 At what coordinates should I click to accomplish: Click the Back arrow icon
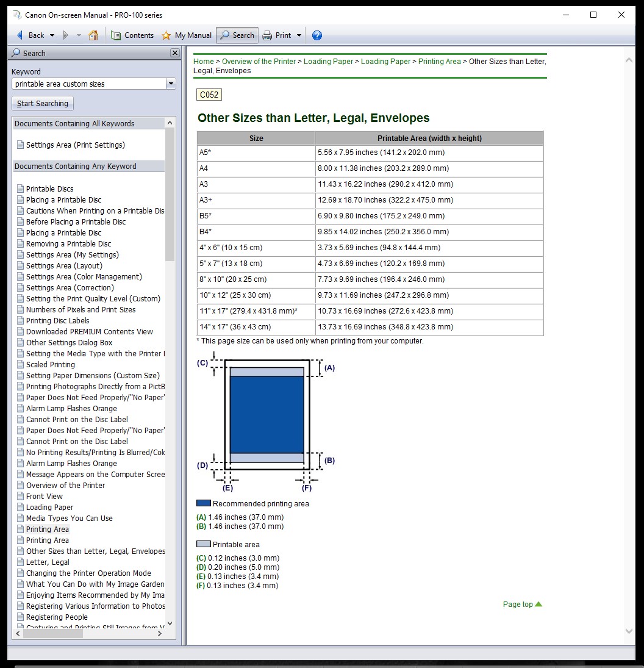(x=20, y=35)
